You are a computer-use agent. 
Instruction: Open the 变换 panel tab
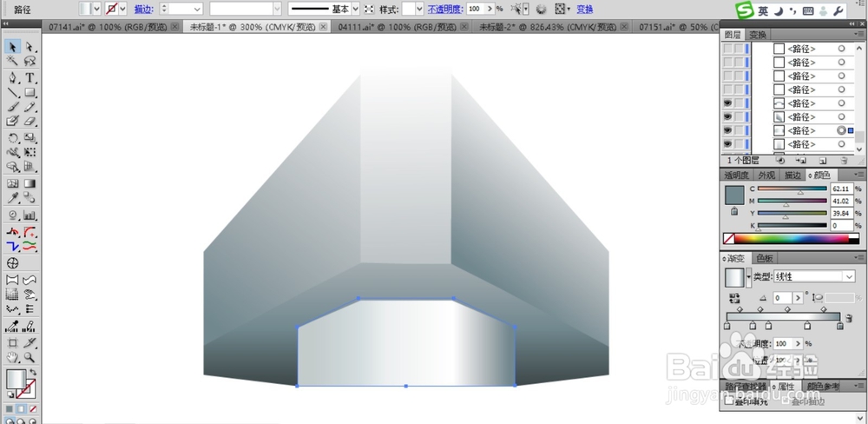coord(757,35)
